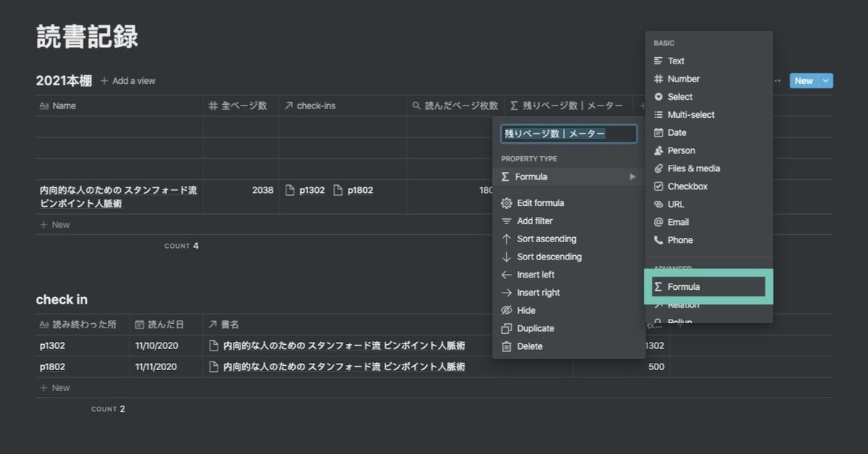Viewport: 868px width, 454px height.
Task: Click the paperclip icon beside Files & media
Action: [x=658, y=168]
